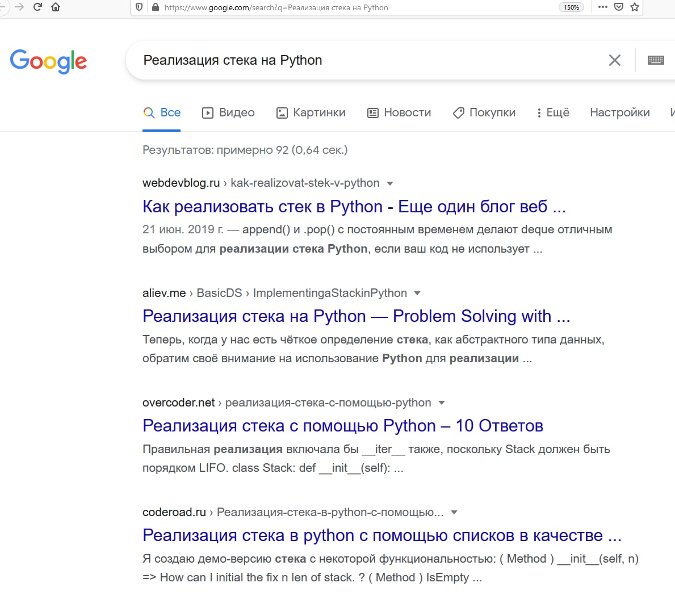Open 'Реализация стека в python с помощью списков' link
This screenshot has height=616, width=675.
382,535
